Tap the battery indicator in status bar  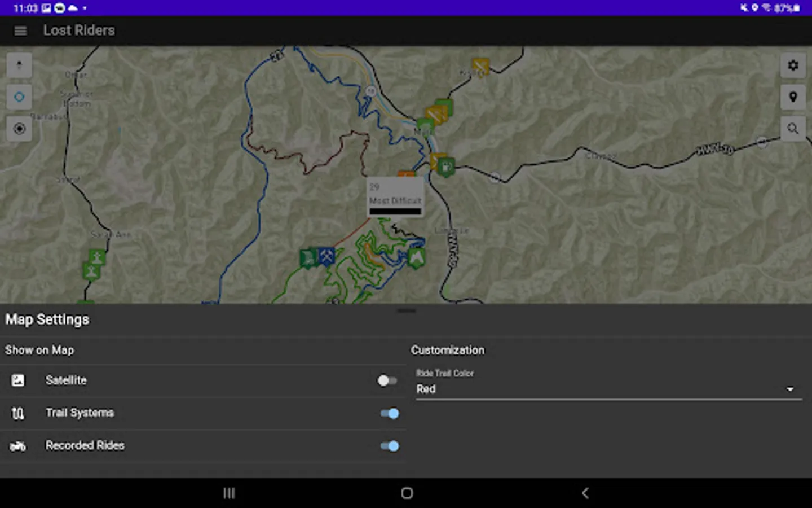787,8
